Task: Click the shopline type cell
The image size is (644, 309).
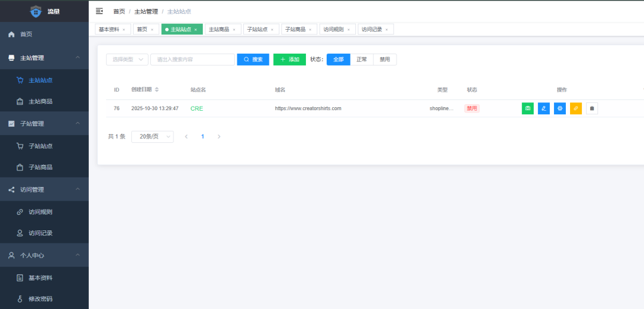Action: tap(441, 108)
